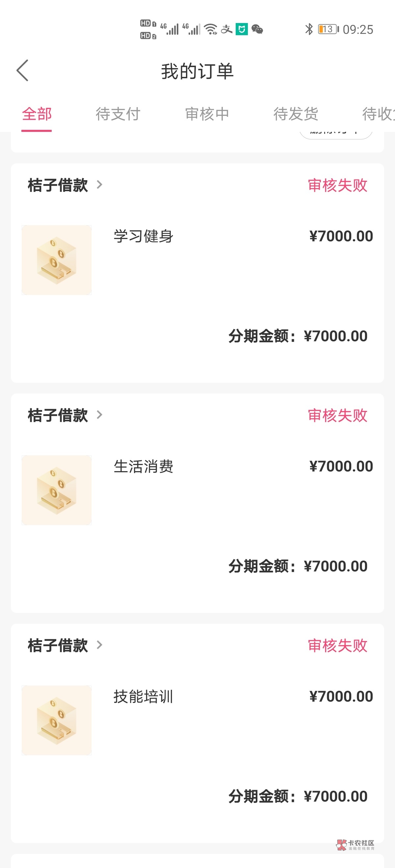The height and width of the screenshot is (868, 395).
Task: Open the 生活消费 order thumbnail
Action: point(57,490)
